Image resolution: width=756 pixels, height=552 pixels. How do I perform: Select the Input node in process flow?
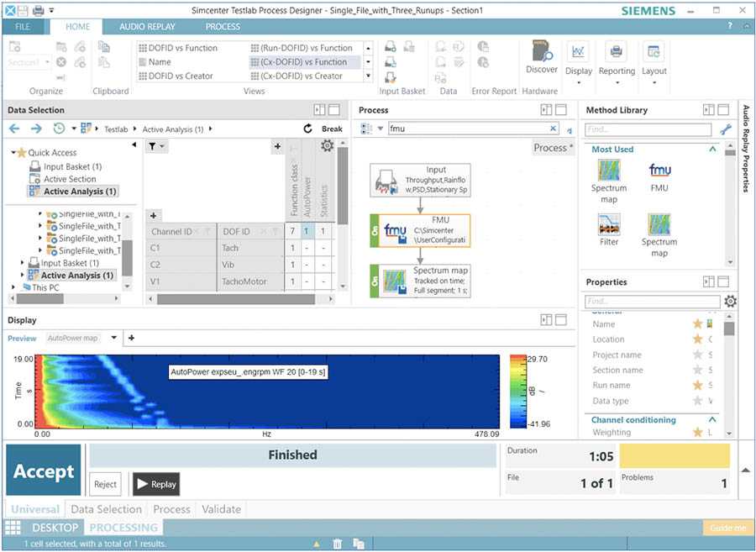[x=420, y=180]
